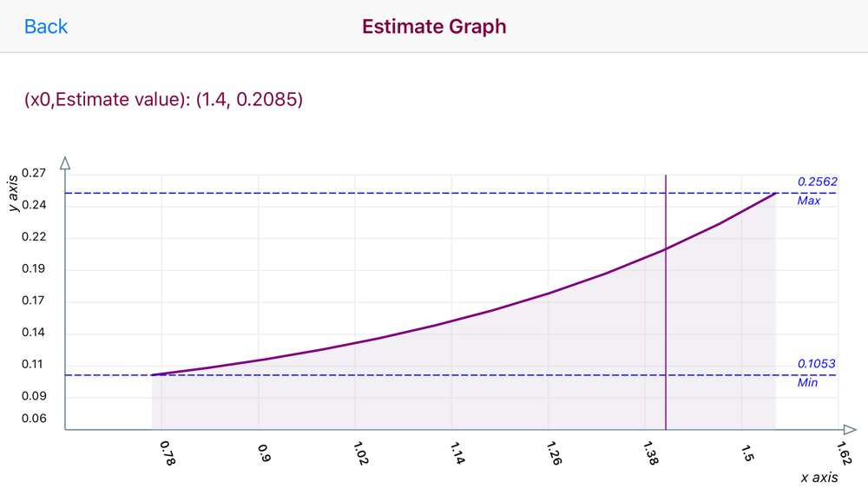Viewport: 868px width, 489px height.
Task: Click the x-axis right arrowhead
Action: [850, 430]
